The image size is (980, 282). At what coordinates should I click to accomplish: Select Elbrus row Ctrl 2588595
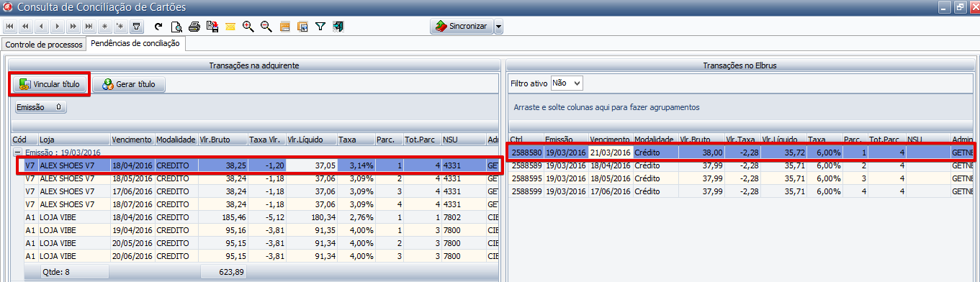pos(741,178)
